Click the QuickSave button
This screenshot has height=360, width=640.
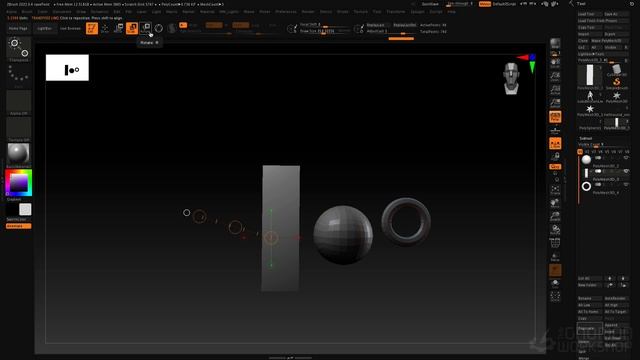coord(430,4)
